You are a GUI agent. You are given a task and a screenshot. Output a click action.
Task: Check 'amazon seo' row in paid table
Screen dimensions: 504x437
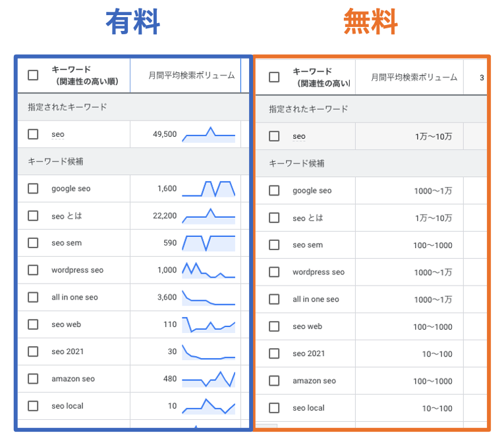coord(33,379)
